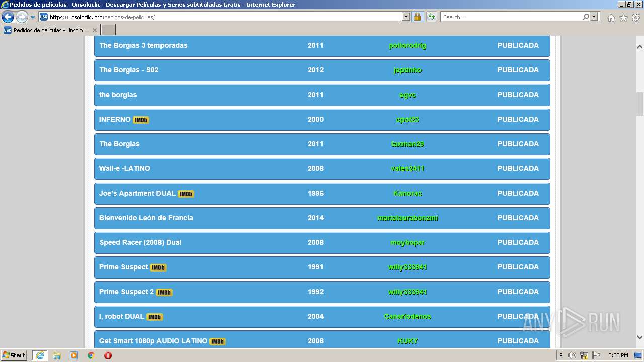Click the Search box

click(x=511, y=17)
